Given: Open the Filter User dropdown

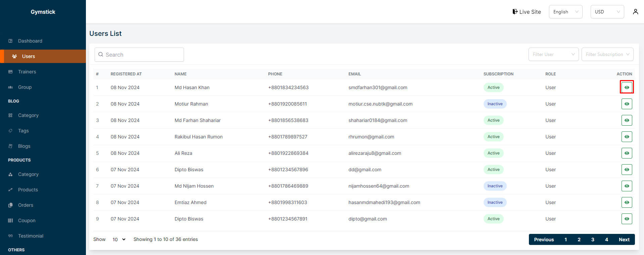Looking at the screenshot, I should [x=553, y=54].
